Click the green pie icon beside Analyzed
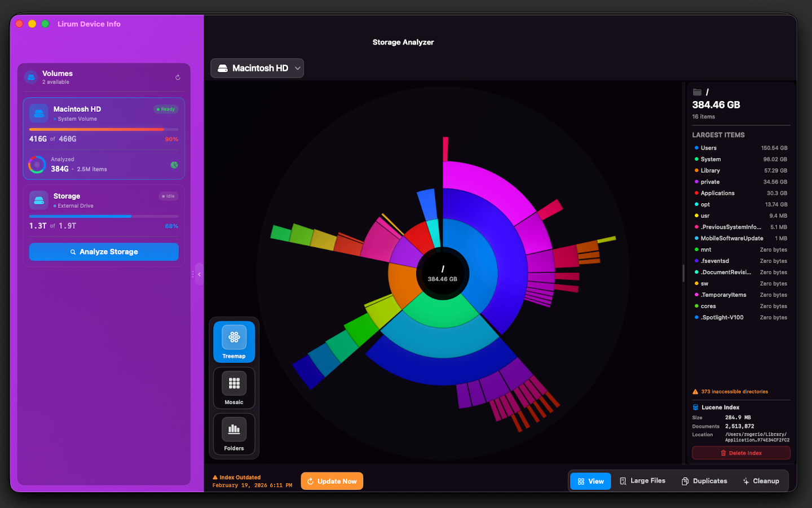Screen dimensions: 812x508 coord(174,165)
